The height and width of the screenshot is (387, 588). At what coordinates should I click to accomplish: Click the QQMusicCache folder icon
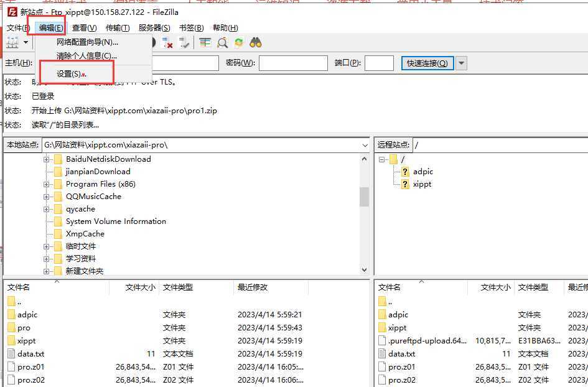point(58,197)
